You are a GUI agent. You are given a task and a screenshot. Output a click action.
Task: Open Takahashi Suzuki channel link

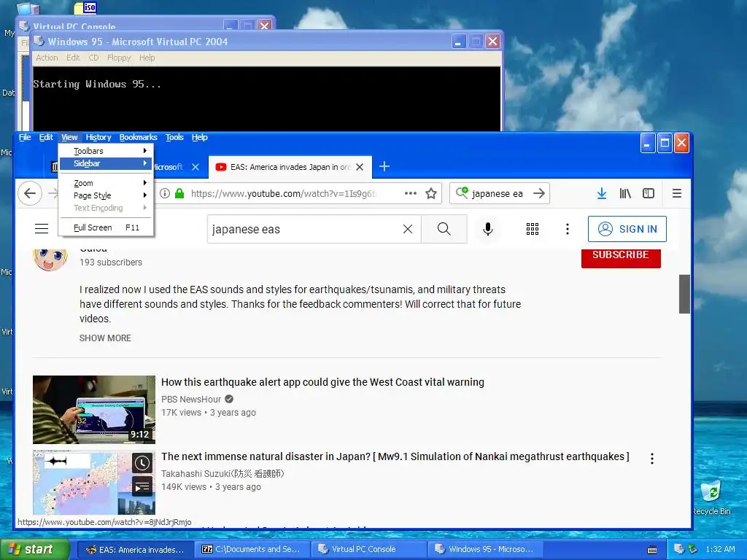(x=222, y=474)
